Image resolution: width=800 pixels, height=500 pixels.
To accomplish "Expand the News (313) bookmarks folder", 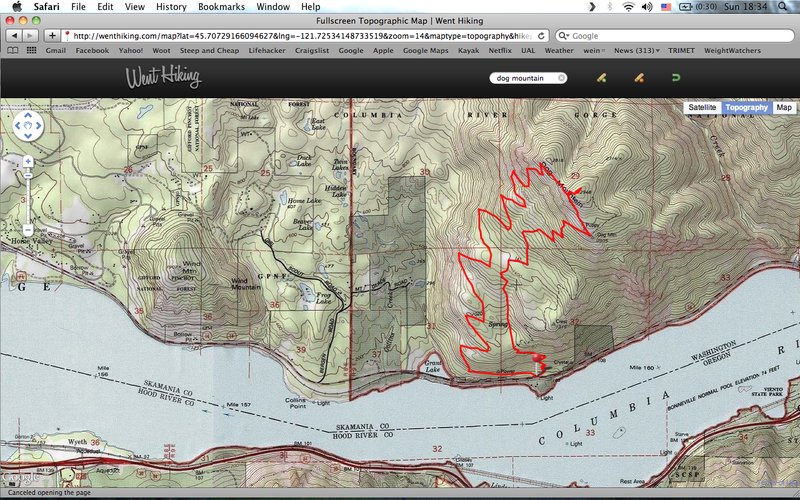I will pyautogui.click(x=636, y=51).
